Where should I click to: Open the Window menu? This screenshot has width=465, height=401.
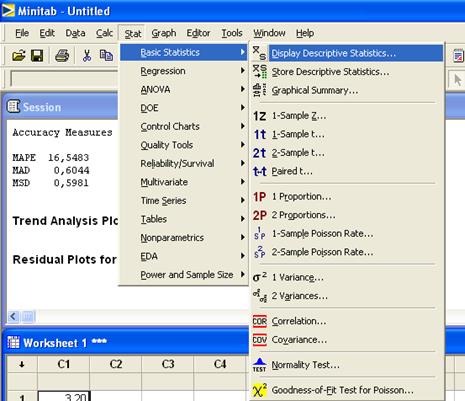269,33
